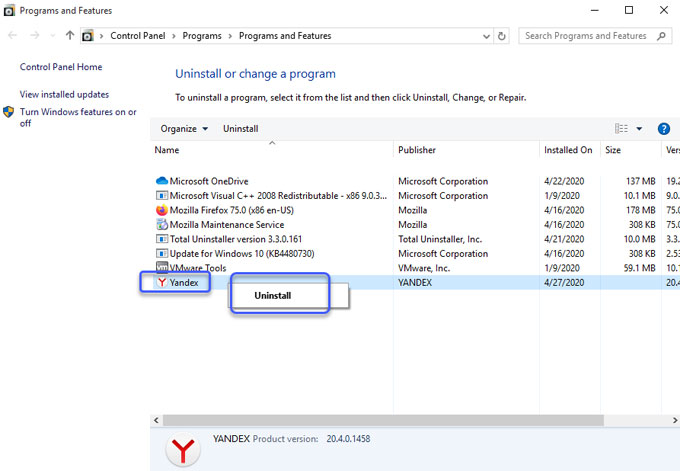Click the Programs and Features title icon
Image resolution: width=680 pixels, height=471 pixels.
click(x=9, y=10)
